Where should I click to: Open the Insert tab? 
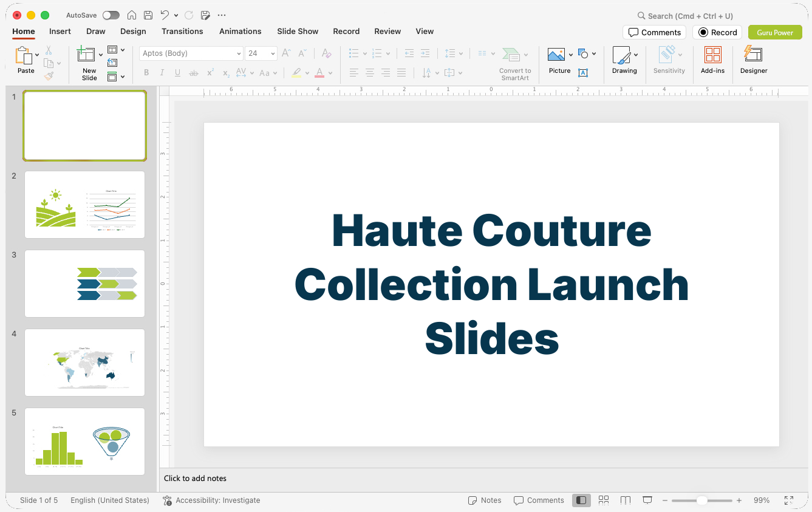pos(60,31)
